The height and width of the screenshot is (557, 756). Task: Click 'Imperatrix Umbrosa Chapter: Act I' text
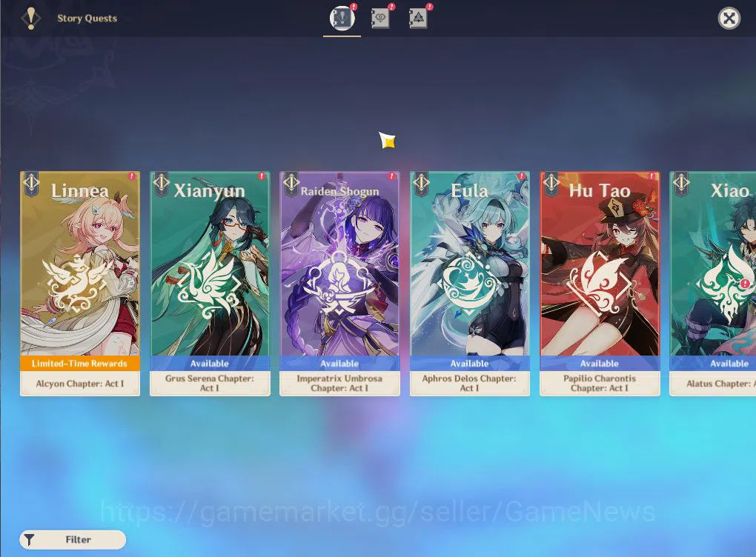pyautogui.click(x=340, y=383)
